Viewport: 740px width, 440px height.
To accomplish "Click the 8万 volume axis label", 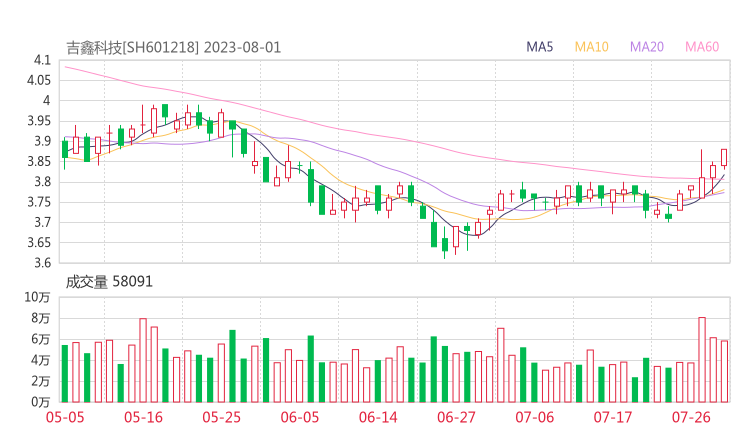I will point(41,318).
